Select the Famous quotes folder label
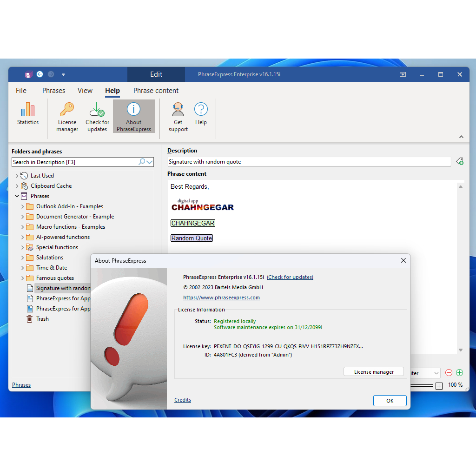476x476 pixels. click(55, 278)
